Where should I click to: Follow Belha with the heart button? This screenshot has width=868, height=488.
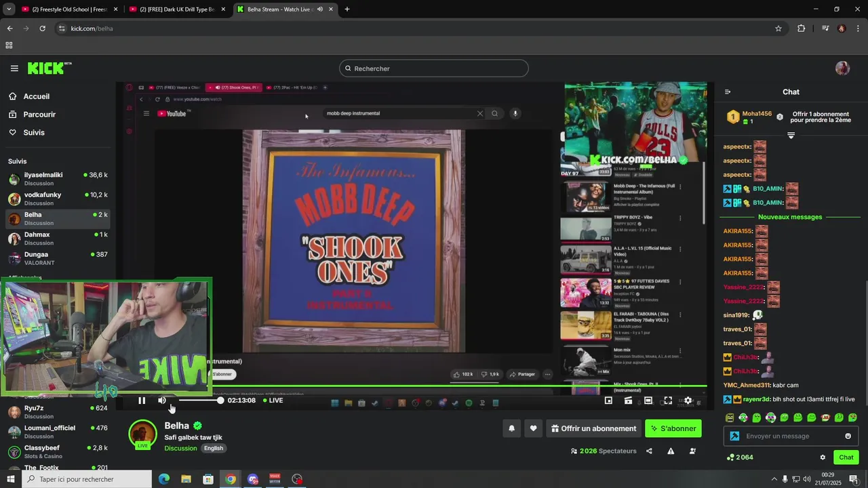click(x=533, y=428)
